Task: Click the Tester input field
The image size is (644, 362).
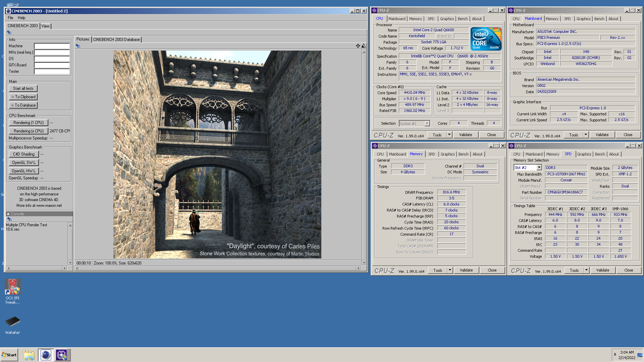Action: (52, 71)
